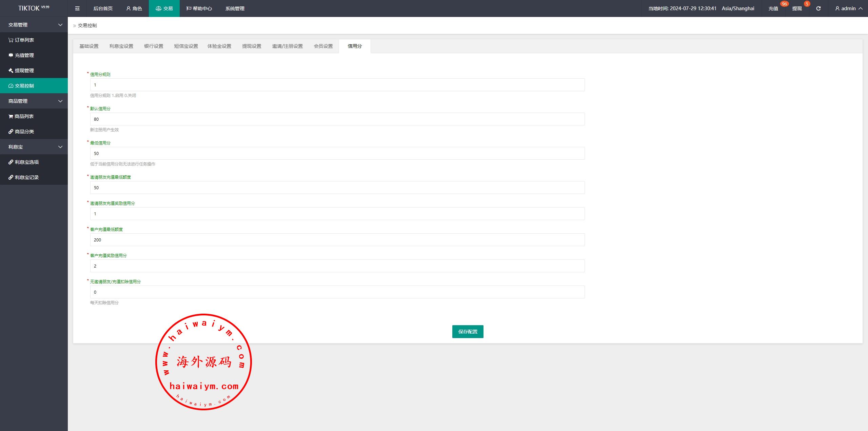Open 提现管理 with the hammer icon
This screenshot has height=431, width=868.
pos(21,71)
